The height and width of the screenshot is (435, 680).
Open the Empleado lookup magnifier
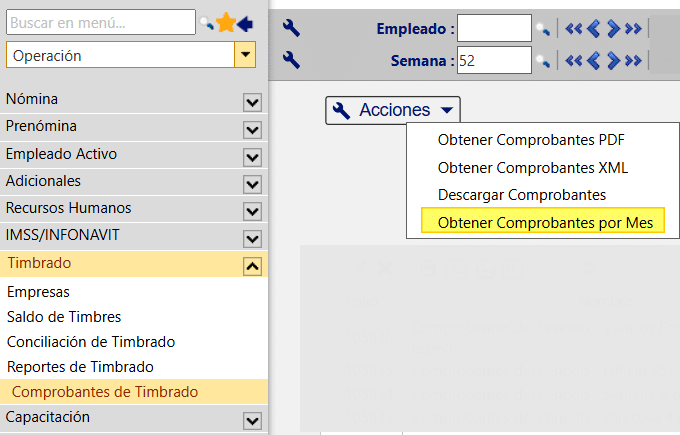coord(543,29)
